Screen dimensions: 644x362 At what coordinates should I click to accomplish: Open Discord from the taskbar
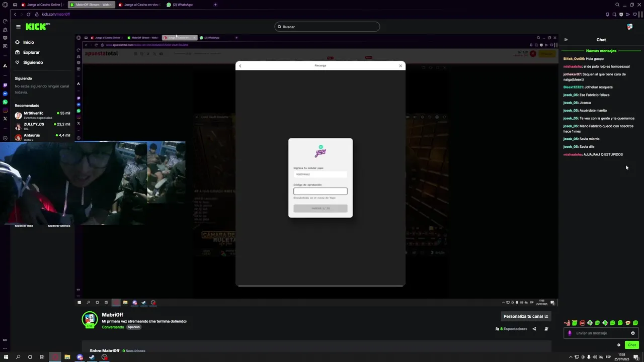pos(79,357)
